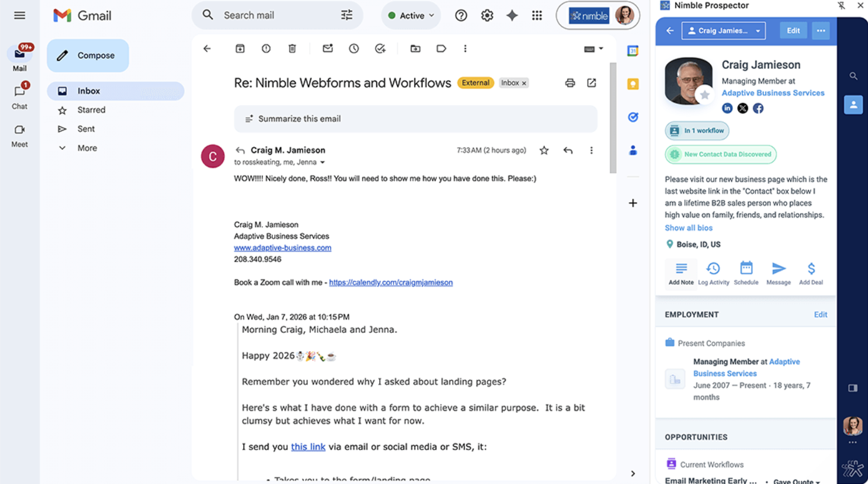The width and height of the screenshot is (868, 484).
Task: Click Edit button in Nimble header
Action: pos(793,31)
